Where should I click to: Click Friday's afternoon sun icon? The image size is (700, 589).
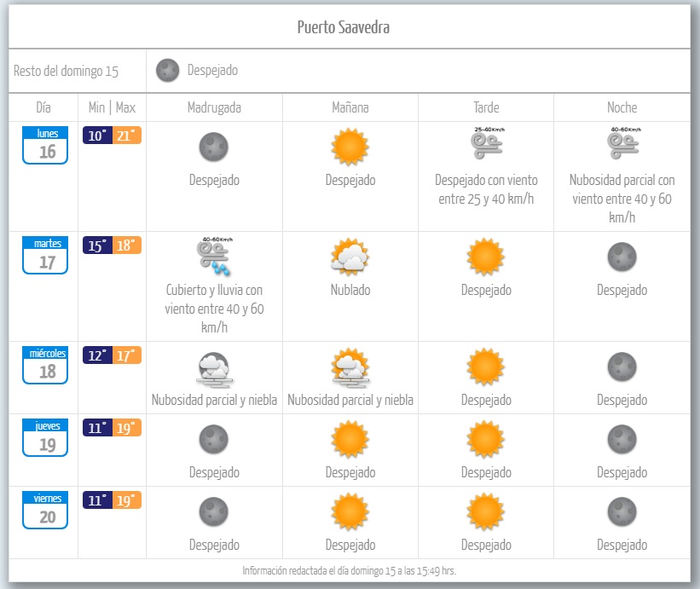point(486,511)
